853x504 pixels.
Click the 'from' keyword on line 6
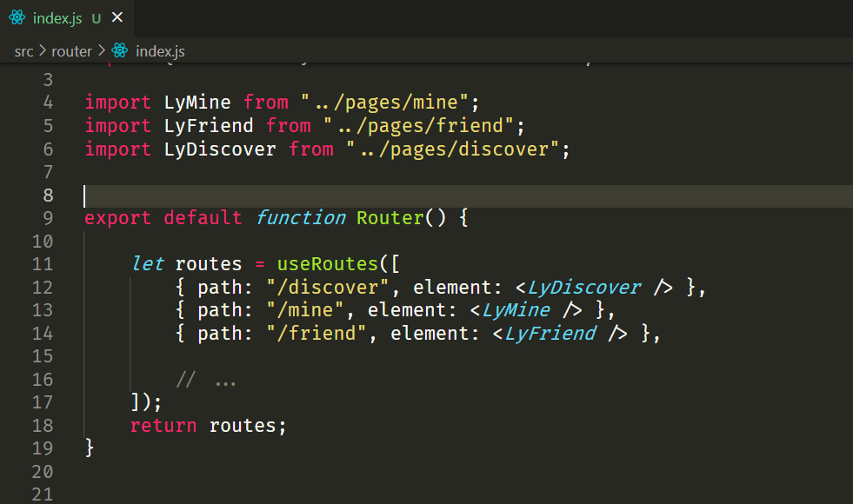pyautogui.click(x=311, y=149)
